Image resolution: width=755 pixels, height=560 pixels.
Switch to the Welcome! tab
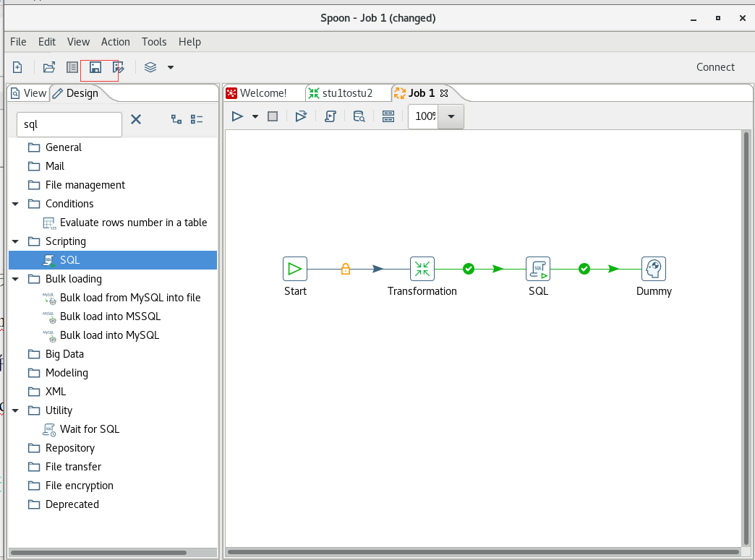pyautogui.click(x=263, y=93)
